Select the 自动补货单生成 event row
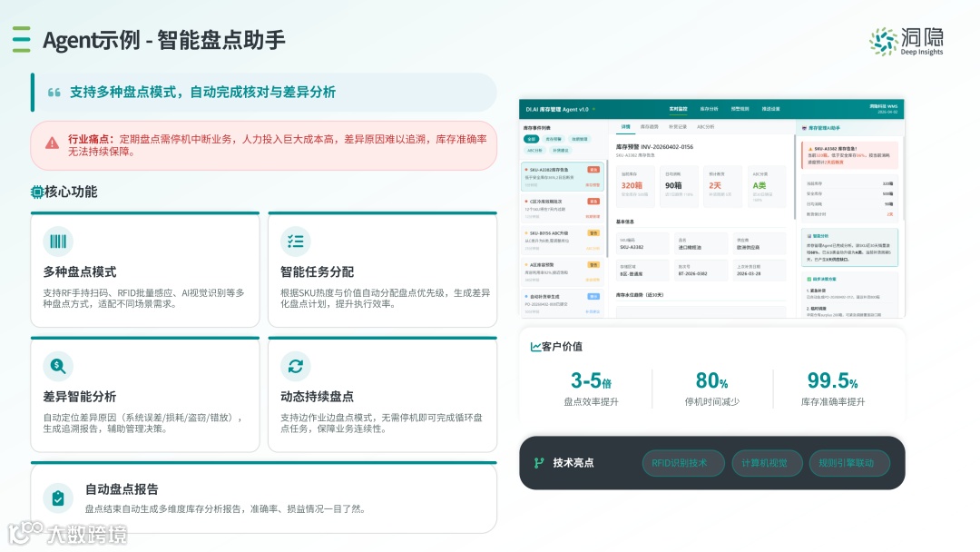The width and height of the screenshot is (980, 552). tap(562, 304)
